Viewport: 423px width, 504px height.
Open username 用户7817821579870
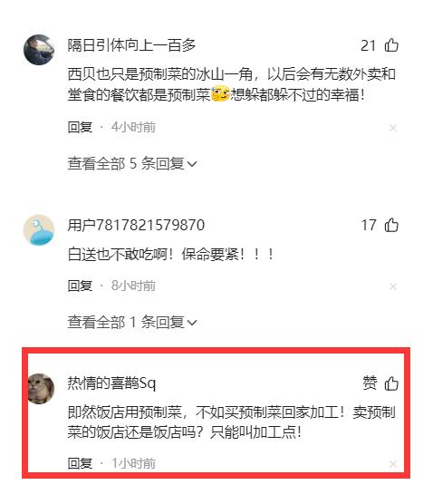[136, 225]
